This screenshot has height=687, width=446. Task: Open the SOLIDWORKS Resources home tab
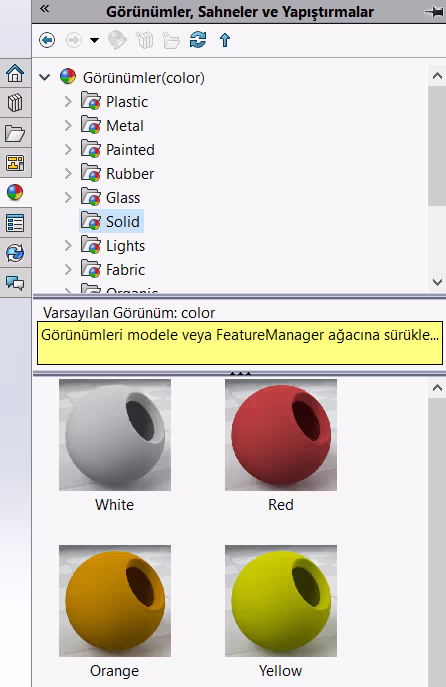click(15, 73)
